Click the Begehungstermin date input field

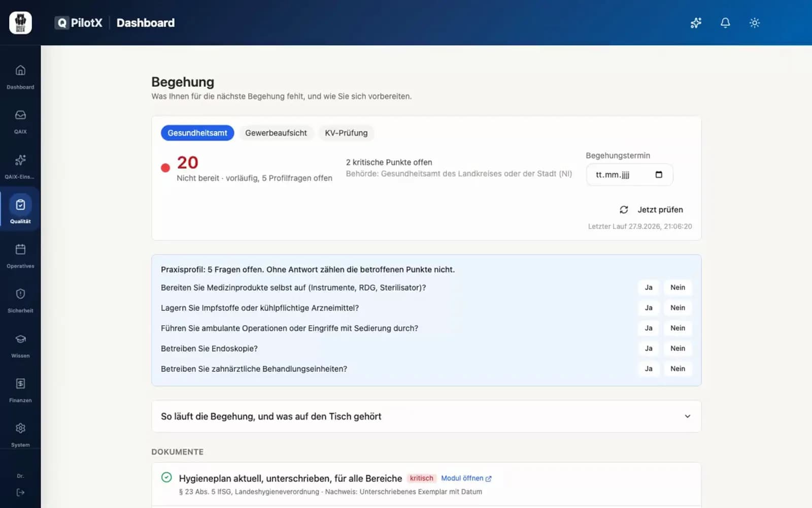click(629, 175)
